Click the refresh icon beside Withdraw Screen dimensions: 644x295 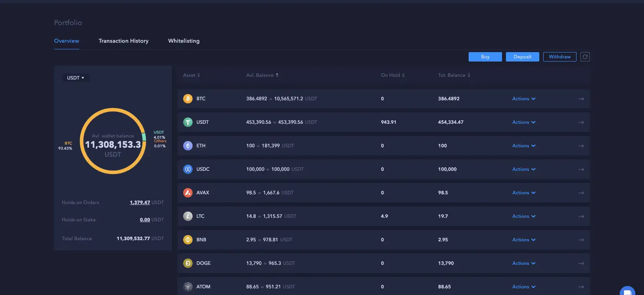585,57
